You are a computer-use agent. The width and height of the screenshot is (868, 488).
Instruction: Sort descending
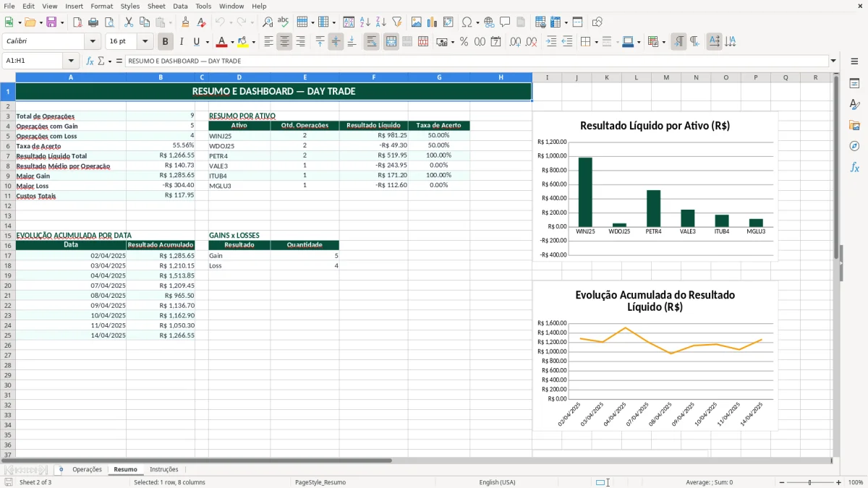click(381, 22)
